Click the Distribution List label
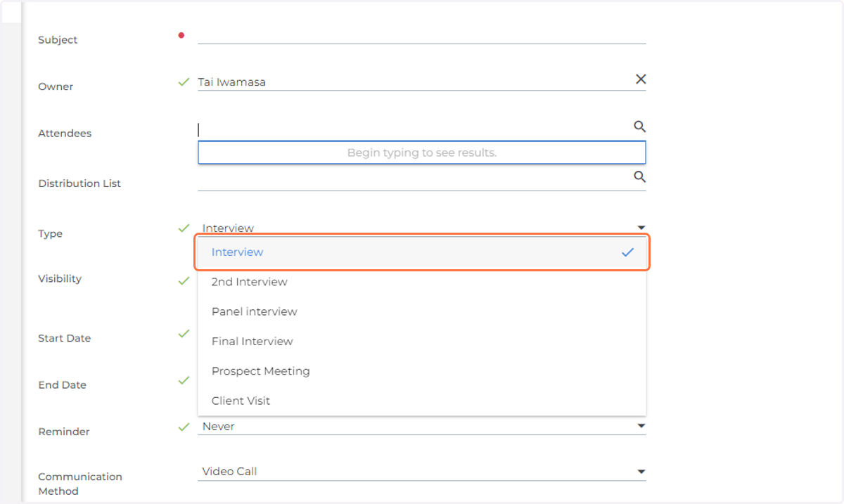The height and width of the screenshot is (504, 844). [x=79, y=183]
